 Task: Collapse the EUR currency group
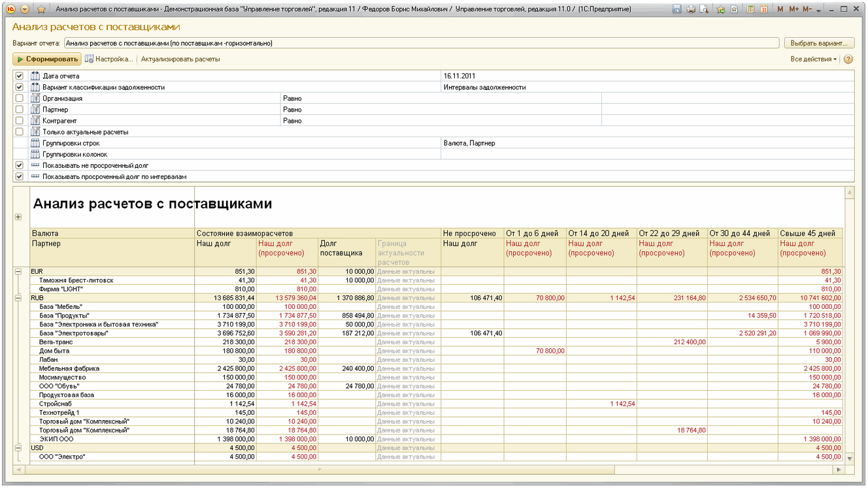pyautogui.click(x=18, y=271)
